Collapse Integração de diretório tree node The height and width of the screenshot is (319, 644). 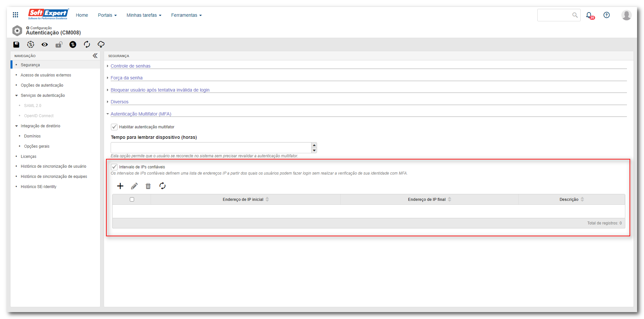pos(16,126)
